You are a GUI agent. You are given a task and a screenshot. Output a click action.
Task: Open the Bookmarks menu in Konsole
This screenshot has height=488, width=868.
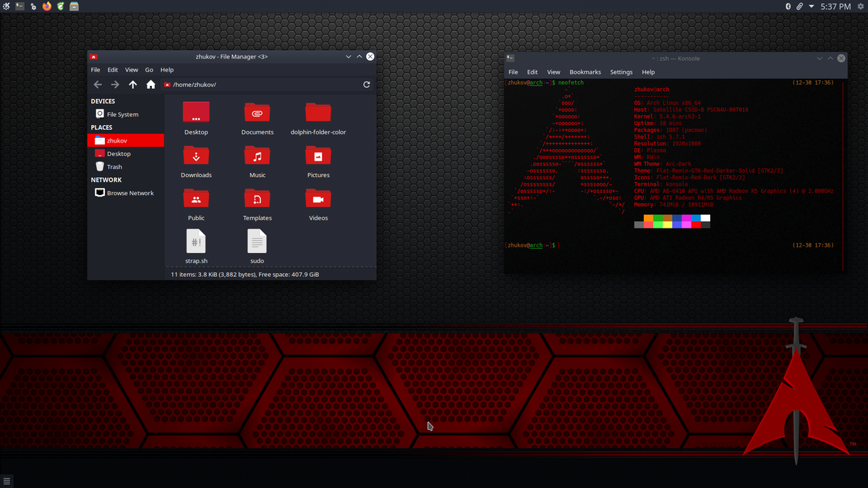pyautogui.click(x=585, y=72)
